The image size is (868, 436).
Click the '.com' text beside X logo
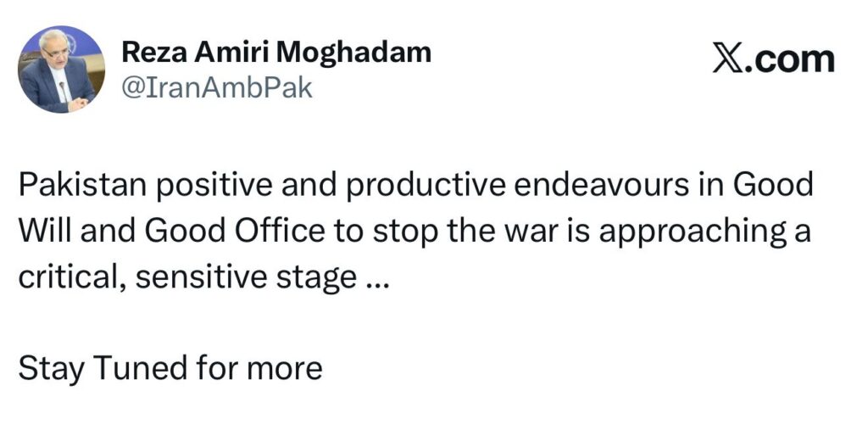789,60
